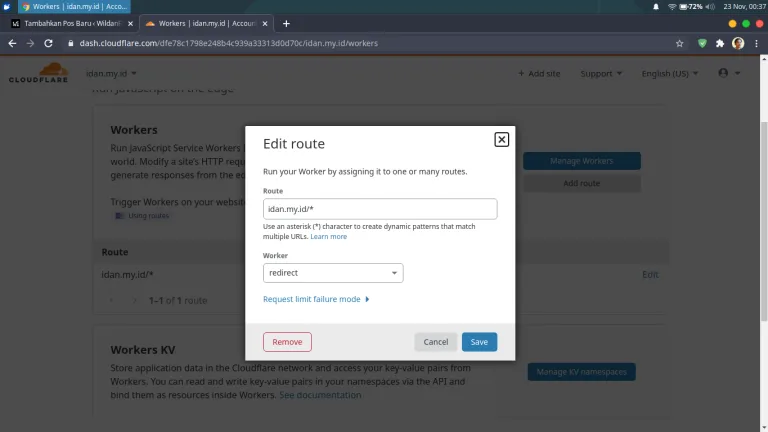Switch to the Tambahkan Pos Baru tab
This screenshot has height=432, width=768.
tap(70, 23)
